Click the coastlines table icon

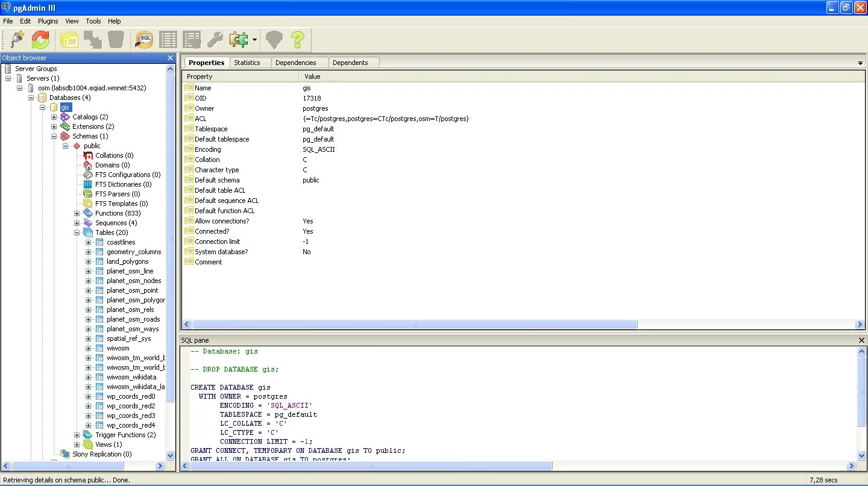(99, 242)
